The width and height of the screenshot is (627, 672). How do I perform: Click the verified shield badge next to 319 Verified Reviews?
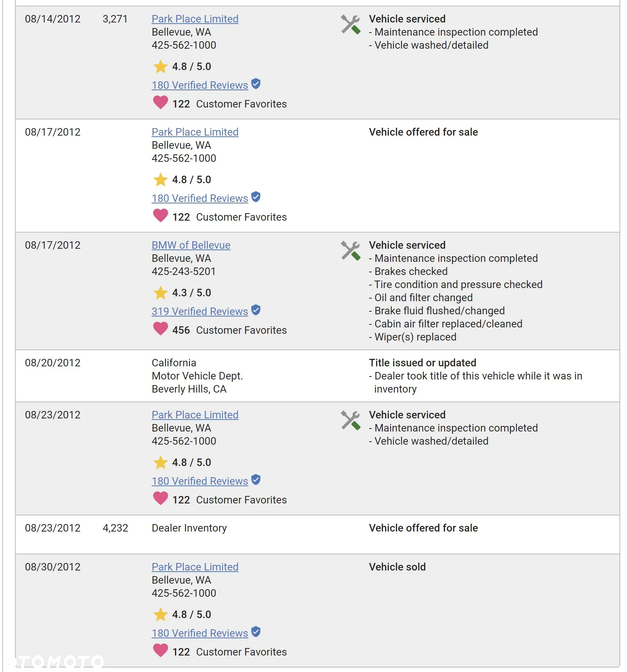(256, 310)
